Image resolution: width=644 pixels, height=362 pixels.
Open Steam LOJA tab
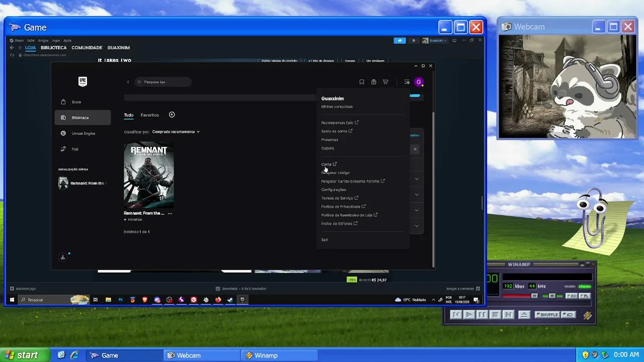pyautogui.click(x=31, y=48)
